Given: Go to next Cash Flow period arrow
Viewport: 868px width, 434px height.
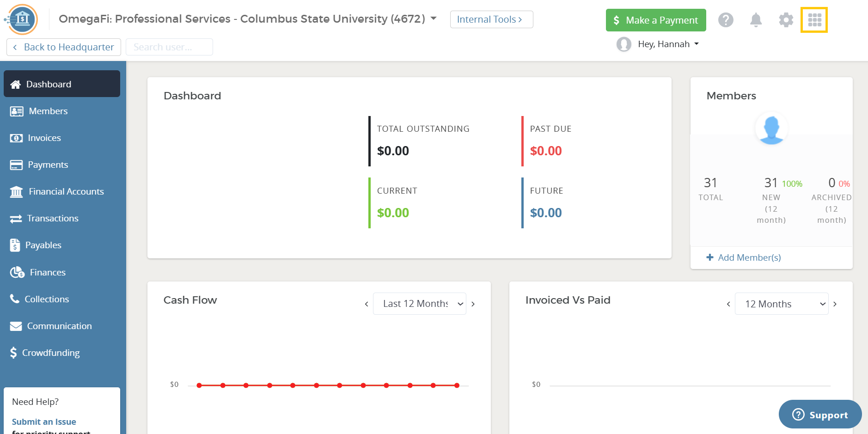Looking at the screenshot, I should coord(473,304).
